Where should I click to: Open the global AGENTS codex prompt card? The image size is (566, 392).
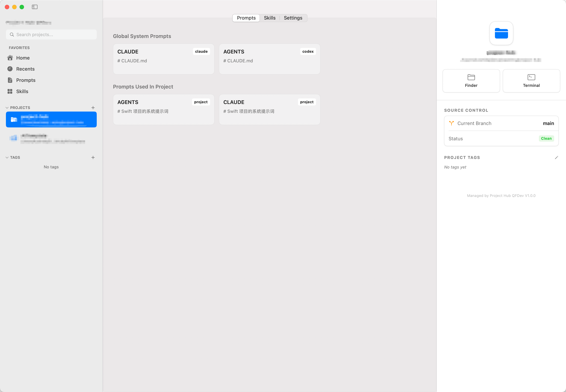click(270, 59)
